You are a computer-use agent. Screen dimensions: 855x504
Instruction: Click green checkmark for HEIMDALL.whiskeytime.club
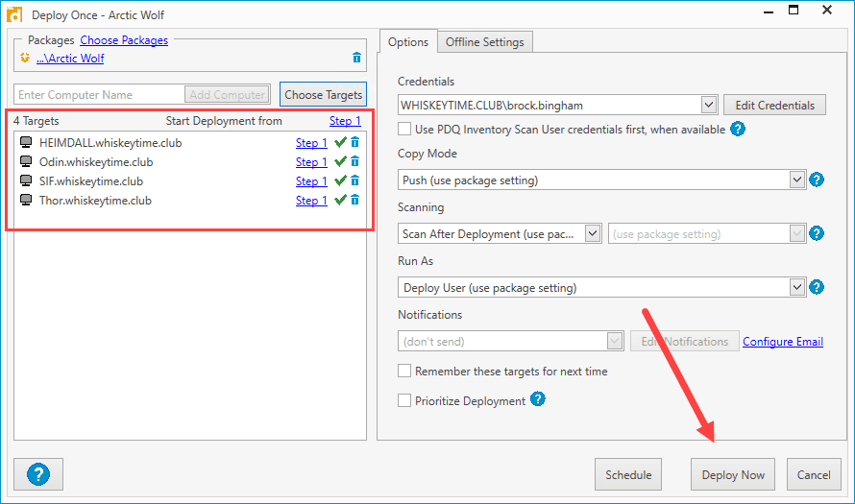coord(340,143)
